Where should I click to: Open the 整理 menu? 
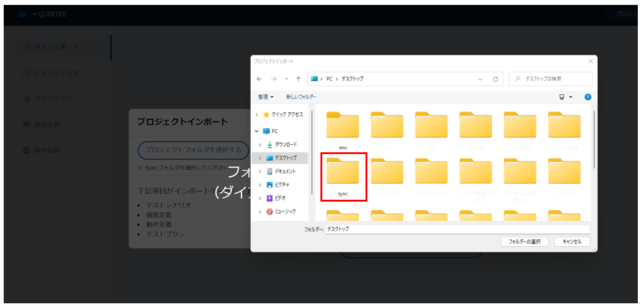click(266, 97)
